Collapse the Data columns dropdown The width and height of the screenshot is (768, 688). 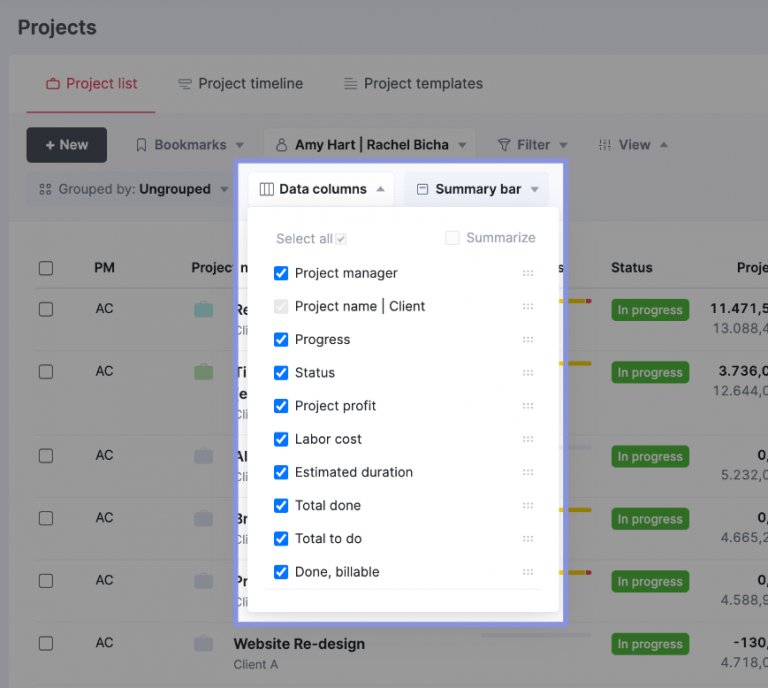pyautogui.click(x=321, y=189)
